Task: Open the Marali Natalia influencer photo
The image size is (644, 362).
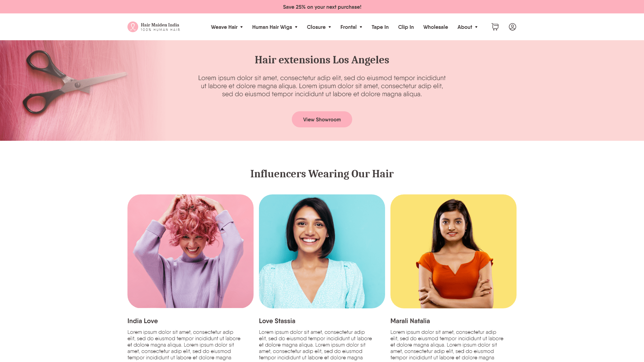Action: coord(453,251)
